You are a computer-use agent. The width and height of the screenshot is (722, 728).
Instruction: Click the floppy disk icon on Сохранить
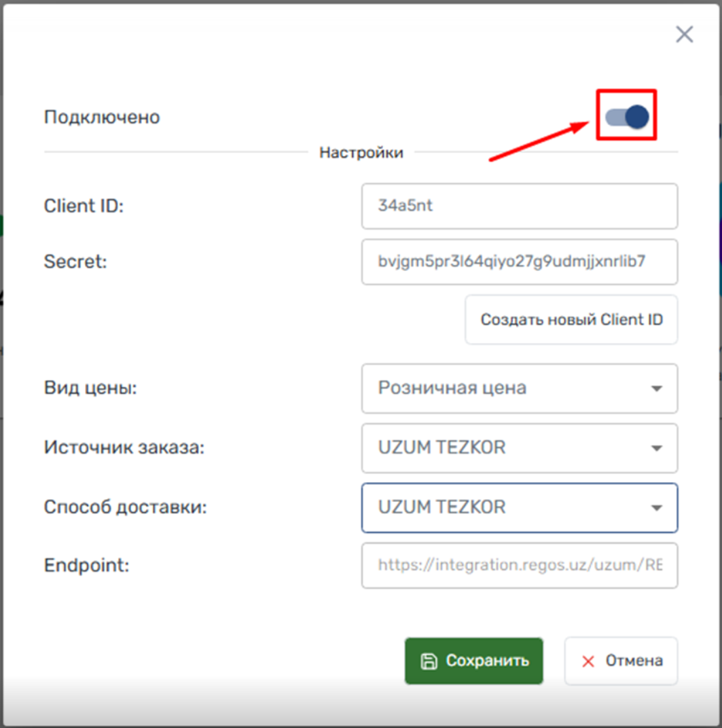click(x=429, y=661)
